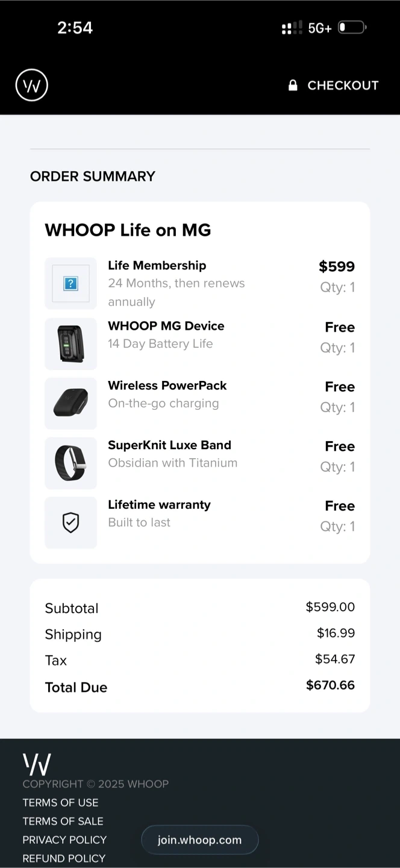Tap the join.whoop.com address pill
The width and height of the screenshot is (400, 868).
[199, 840]
